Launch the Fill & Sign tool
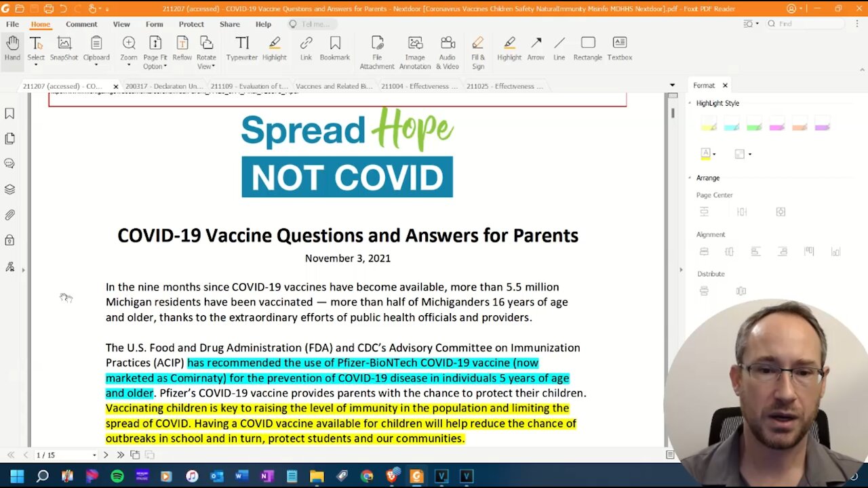 [478, 53]
